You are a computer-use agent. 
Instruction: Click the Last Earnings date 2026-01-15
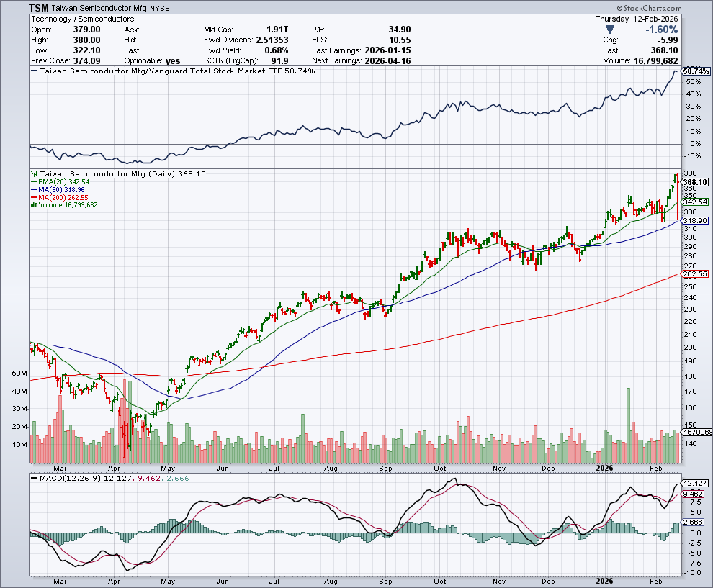(x=388, y=50)
